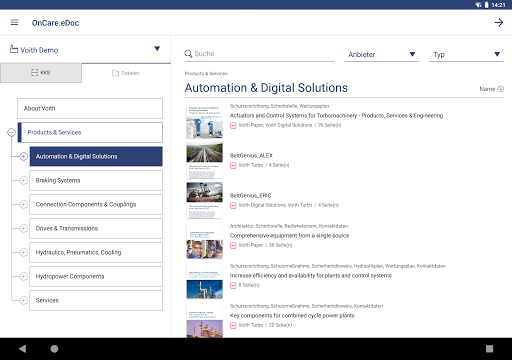The height and width of the screenshot is (360, 512).
Task: Tap the Key components document thumbnail
Action: [x=204, y=320]
